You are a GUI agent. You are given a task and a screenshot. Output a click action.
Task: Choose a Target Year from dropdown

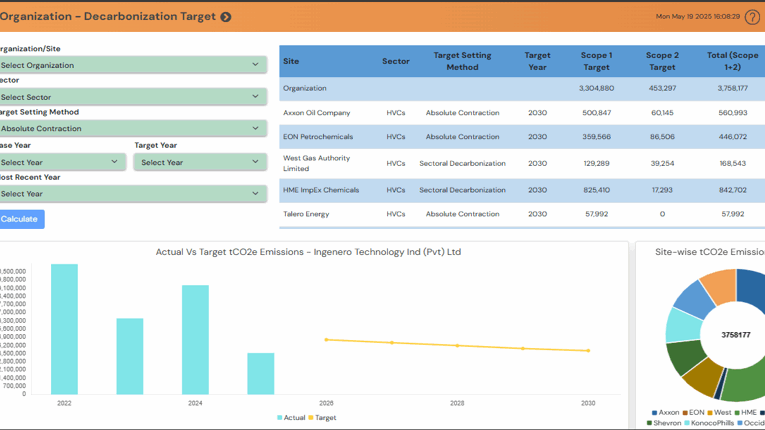[x=200, y=162]
